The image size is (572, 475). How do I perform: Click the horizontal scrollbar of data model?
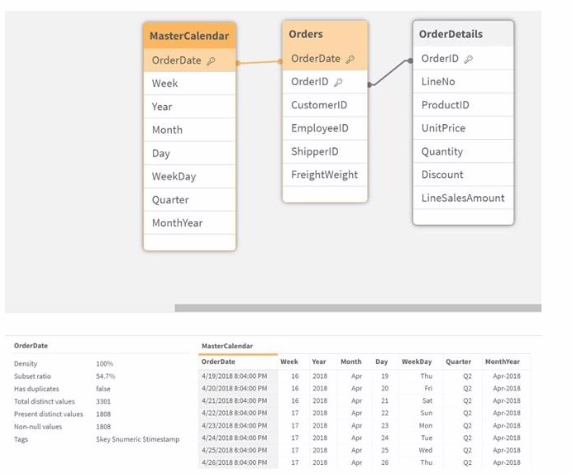[358, 308]
